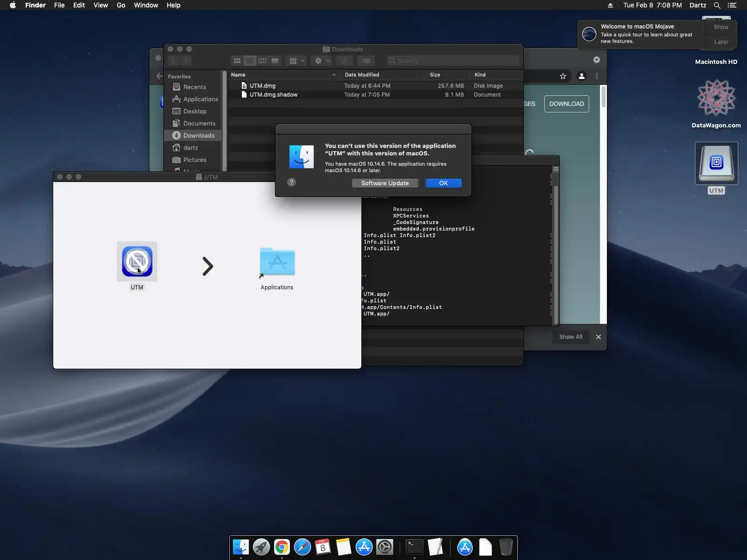Go back in the Downloads Finder window
The width and height of the screenshot is (747, 560).
click(174, 61)
